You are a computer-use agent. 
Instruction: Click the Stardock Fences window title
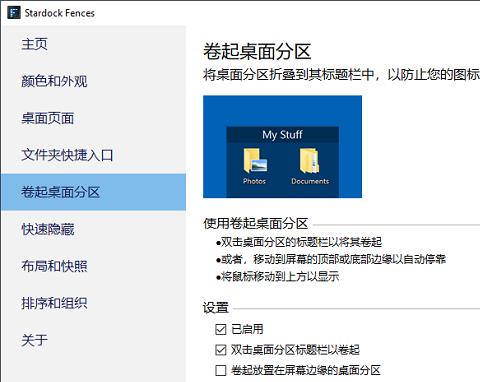[60, 13]
